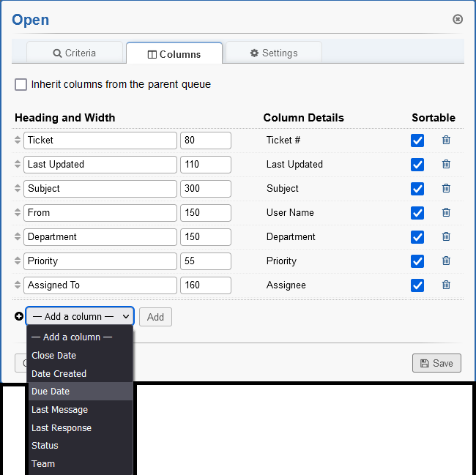
Task: Choose Due Date from the column list
Action: point(51,392)
